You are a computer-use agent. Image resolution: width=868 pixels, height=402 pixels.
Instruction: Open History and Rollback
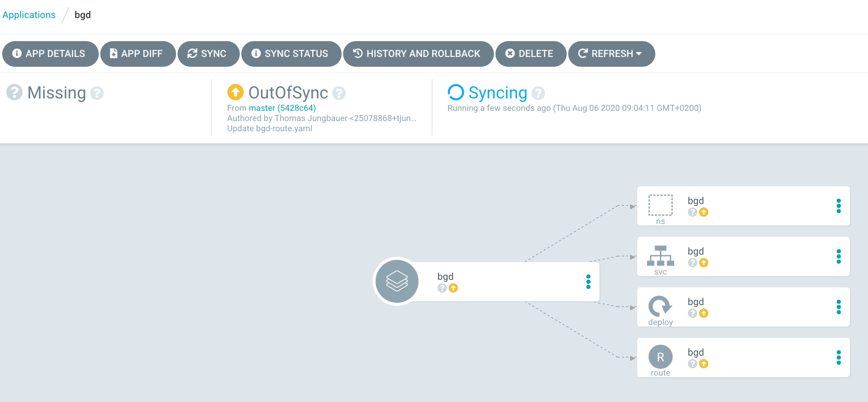[x=418, y=54]
